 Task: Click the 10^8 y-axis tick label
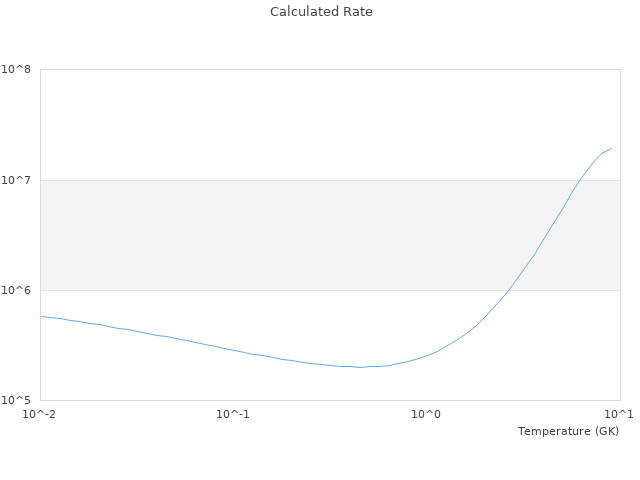click(x=16, y=70)
